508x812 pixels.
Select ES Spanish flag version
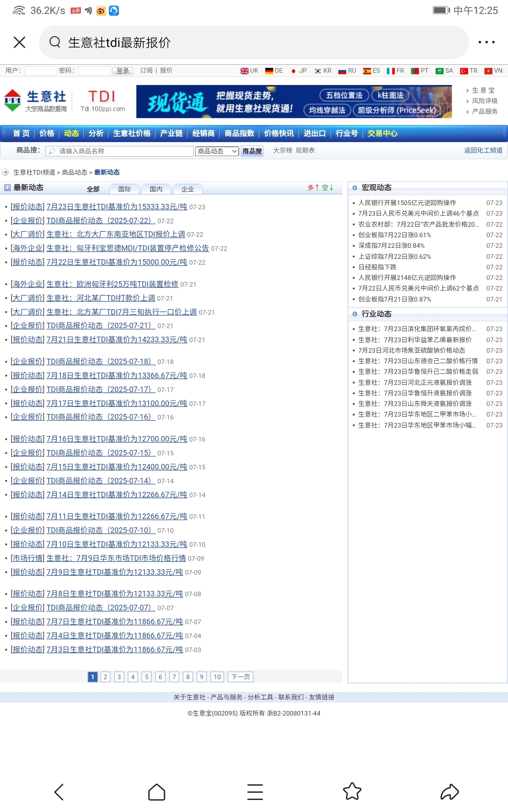tap(371, 71)
